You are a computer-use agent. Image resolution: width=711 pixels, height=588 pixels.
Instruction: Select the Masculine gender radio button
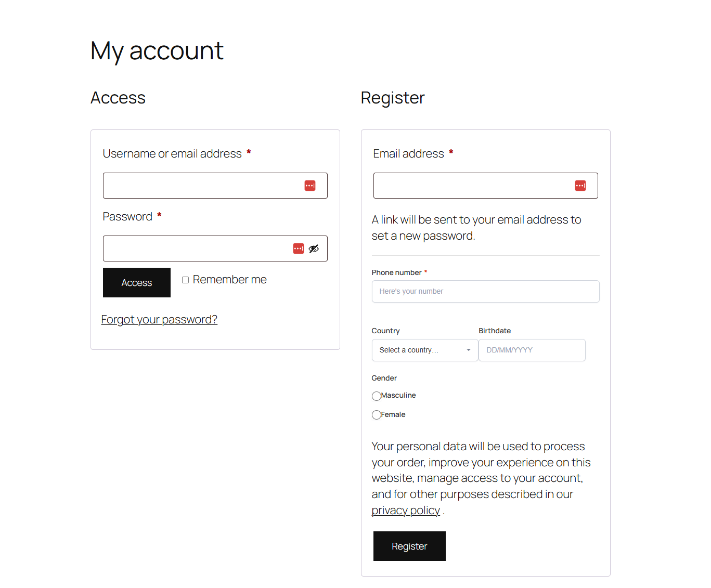click(x=376, y=396)
